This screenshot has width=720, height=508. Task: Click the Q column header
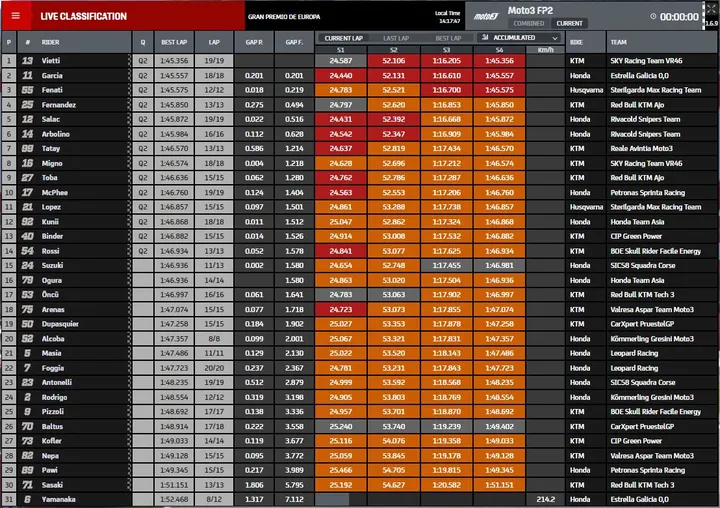[143, 42]
